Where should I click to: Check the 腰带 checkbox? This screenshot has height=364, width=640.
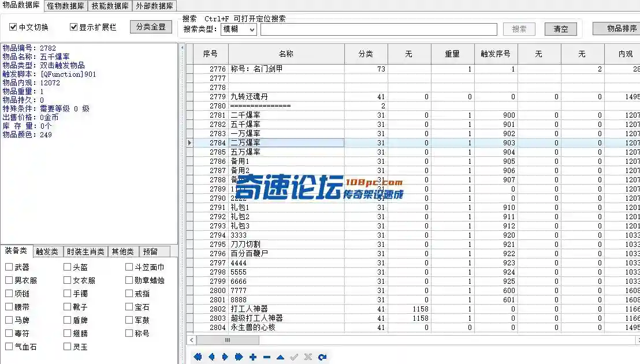(x=9, y=306)
